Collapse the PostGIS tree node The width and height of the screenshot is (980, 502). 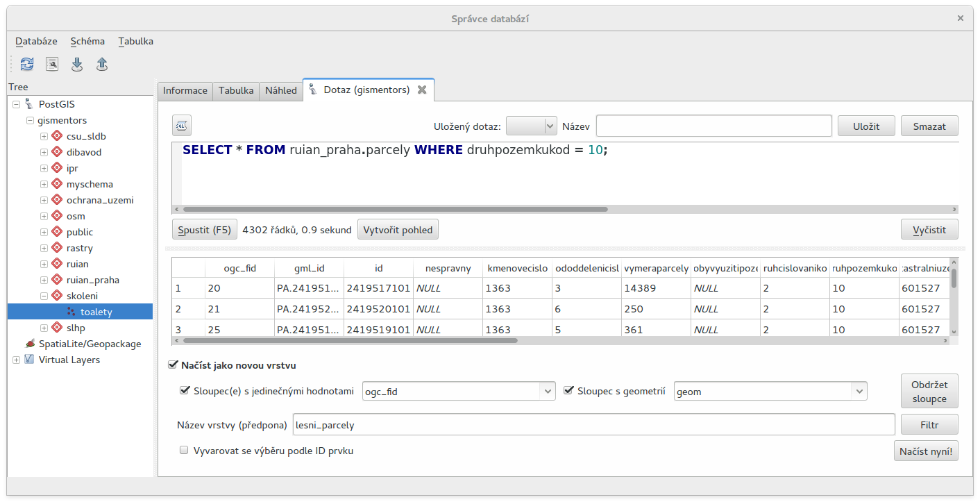pos(17,104)
